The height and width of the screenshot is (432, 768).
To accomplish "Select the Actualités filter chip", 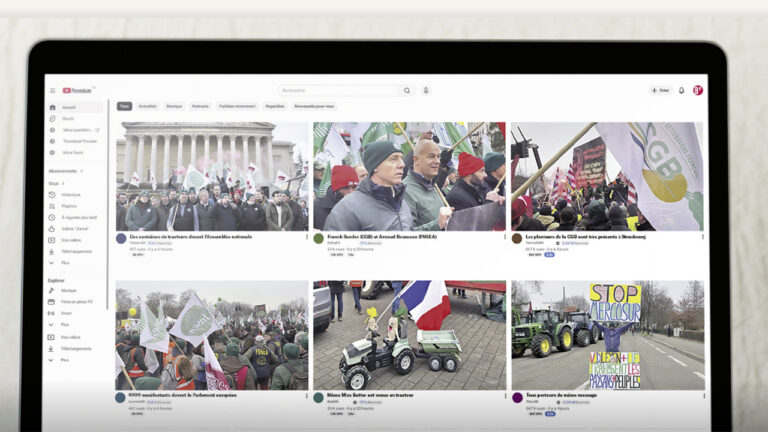I will (x=147, y=106).
